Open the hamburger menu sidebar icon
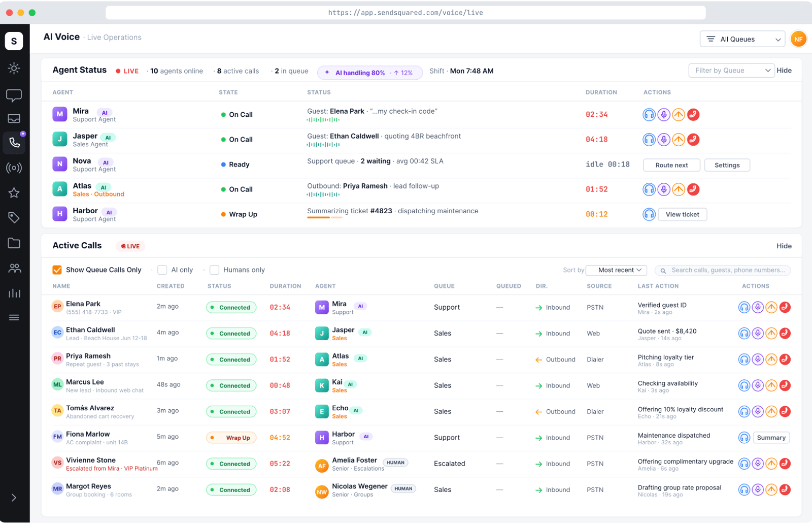The height and width of the screenshot is (524, 812). 14,318
